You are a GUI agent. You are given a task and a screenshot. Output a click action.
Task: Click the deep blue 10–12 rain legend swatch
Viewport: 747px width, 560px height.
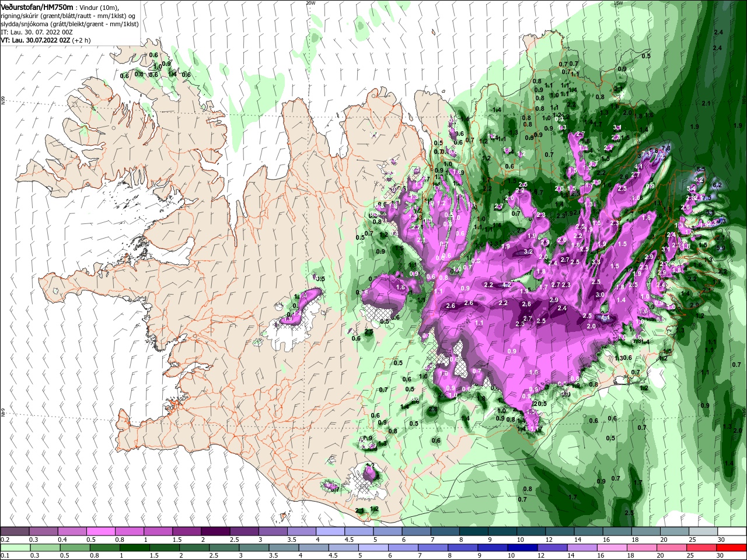point(522,548)
